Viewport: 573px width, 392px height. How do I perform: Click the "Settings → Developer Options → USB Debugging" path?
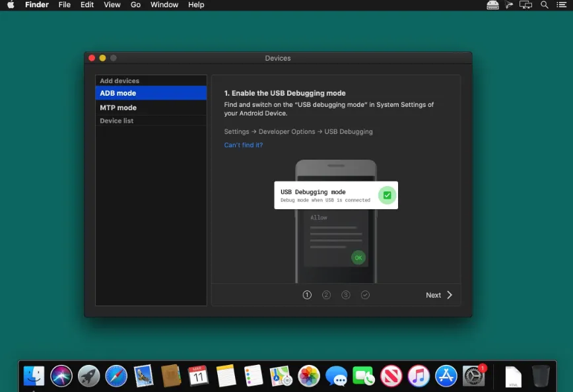point(298,131)
